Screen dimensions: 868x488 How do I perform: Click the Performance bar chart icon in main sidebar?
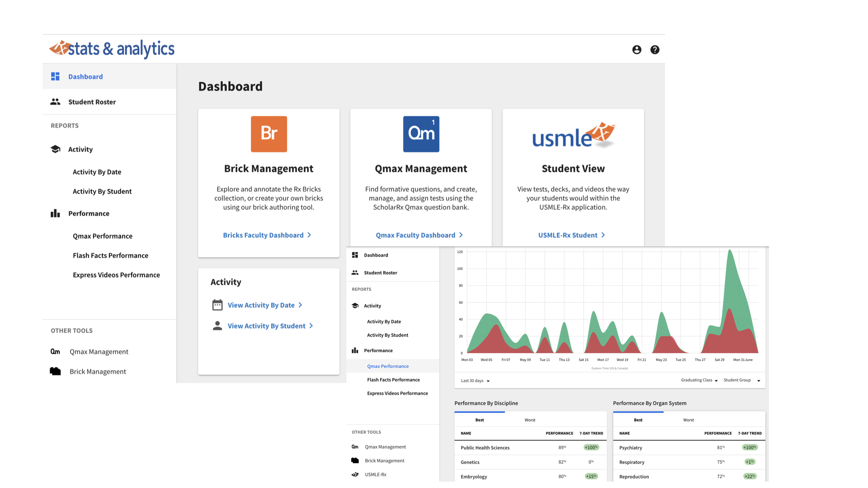point(55,213)
